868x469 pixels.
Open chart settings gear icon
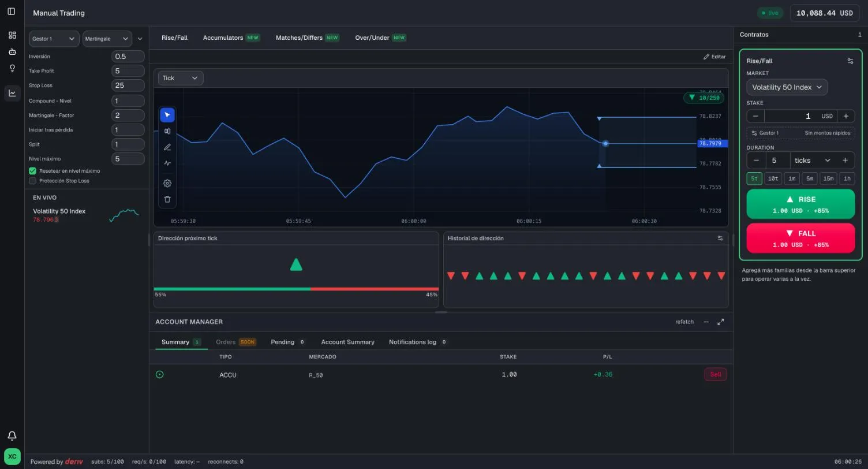[167, 183]
